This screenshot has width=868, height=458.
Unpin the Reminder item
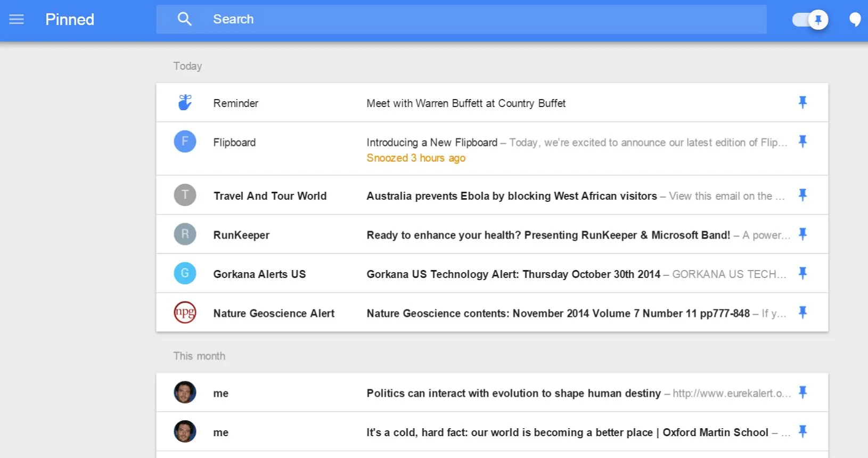click(x=803, y=102)
